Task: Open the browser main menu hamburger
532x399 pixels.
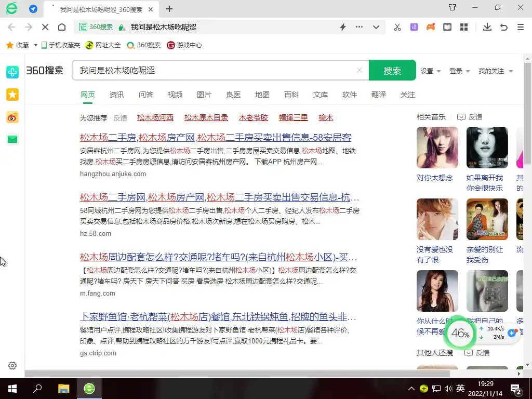Action: [521, 27]
